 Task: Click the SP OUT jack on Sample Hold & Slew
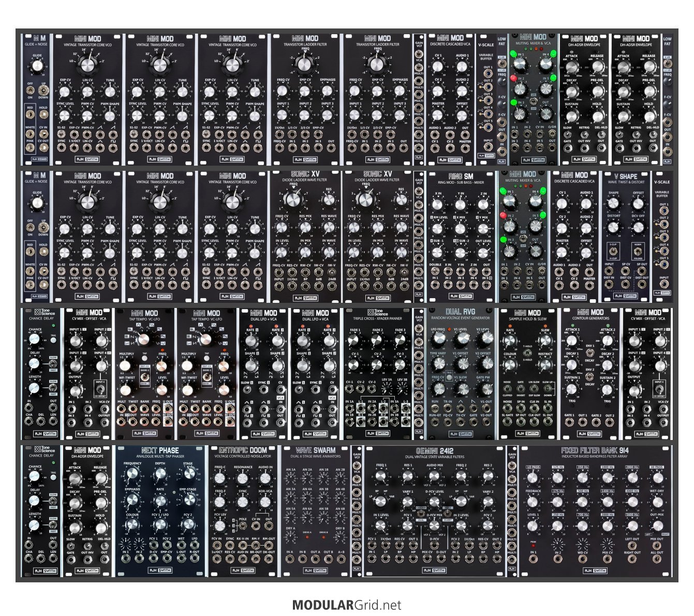[521, 421]
